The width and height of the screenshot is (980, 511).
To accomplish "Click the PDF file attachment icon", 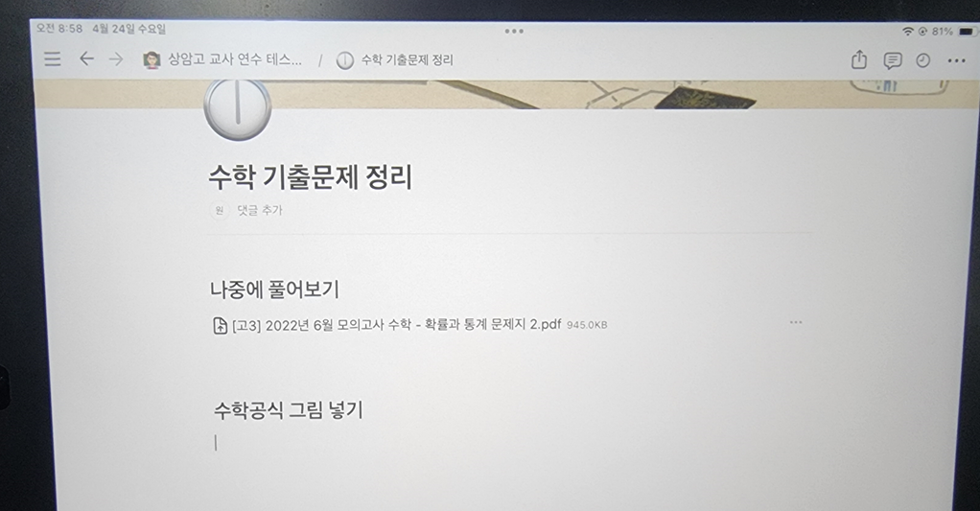I will click(x=220, y=325).
